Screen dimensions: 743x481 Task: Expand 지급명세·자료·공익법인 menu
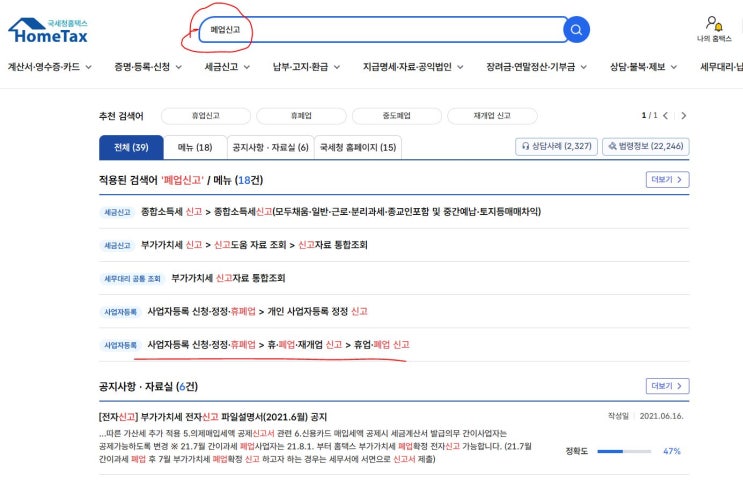[x=413, y=67]
